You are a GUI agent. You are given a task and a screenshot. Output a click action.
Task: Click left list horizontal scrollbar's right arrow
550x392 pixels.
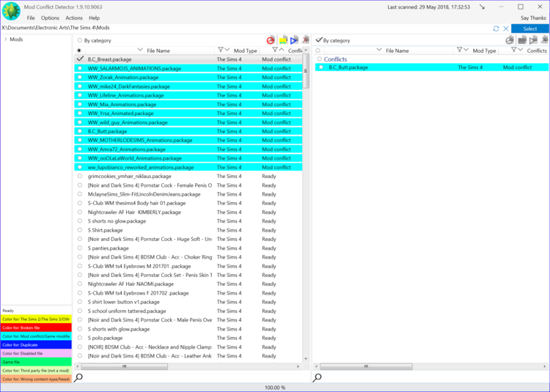click(298, 366)
